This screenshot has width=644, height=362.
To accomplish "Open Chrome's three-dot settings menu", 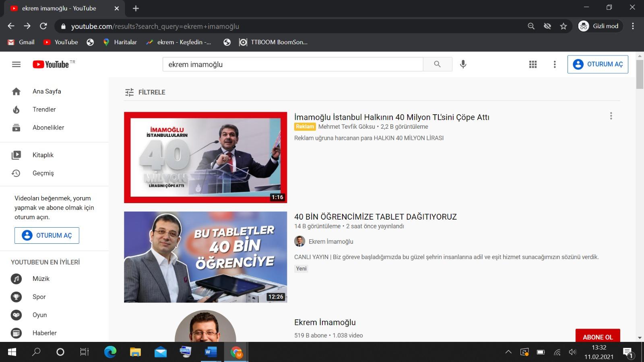I will tap(633, 26).
